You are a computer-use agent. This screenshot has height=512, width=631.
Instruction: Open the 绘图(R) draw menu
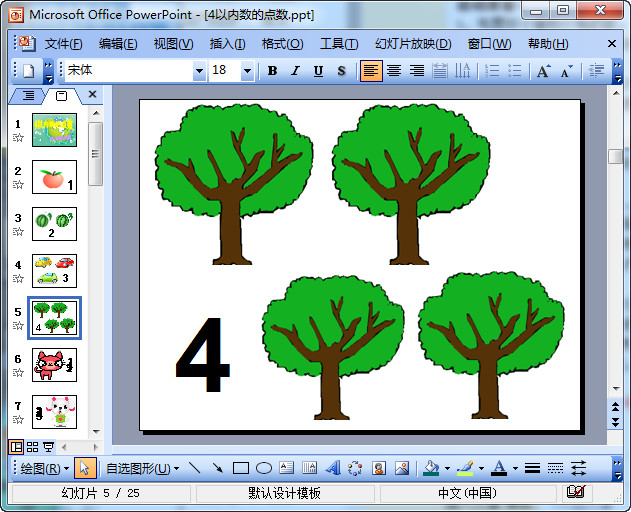44,469
